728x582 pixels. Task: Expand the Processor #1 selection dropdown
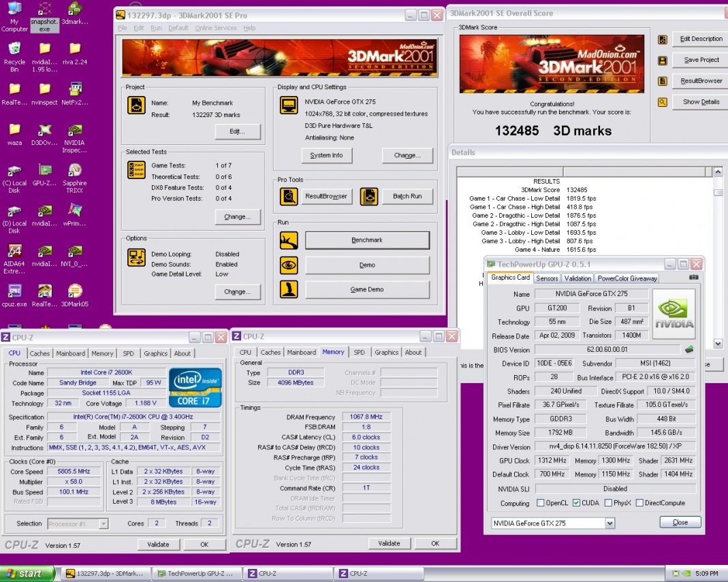(104, 524)
